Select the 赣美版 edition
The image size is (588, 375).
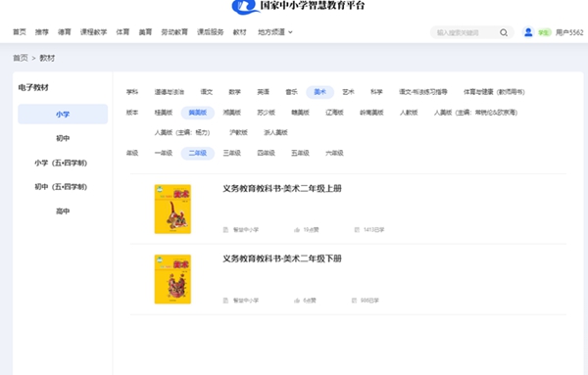(301, 113)
